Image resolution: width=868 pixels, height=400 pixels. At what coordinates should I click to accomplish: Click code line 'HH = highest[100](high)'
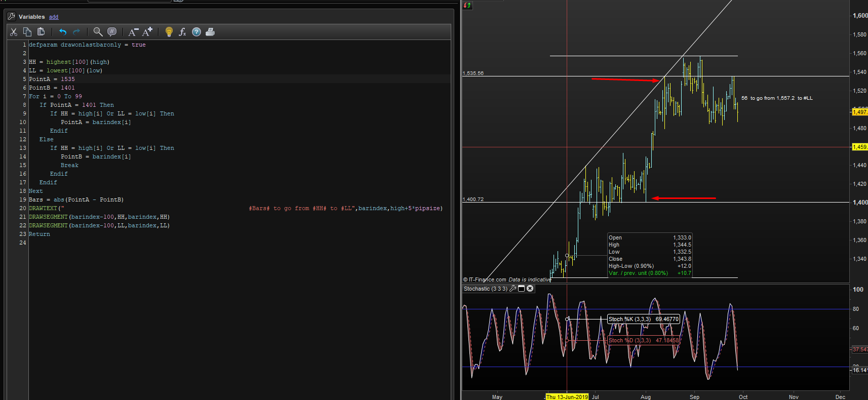point(69,62)
